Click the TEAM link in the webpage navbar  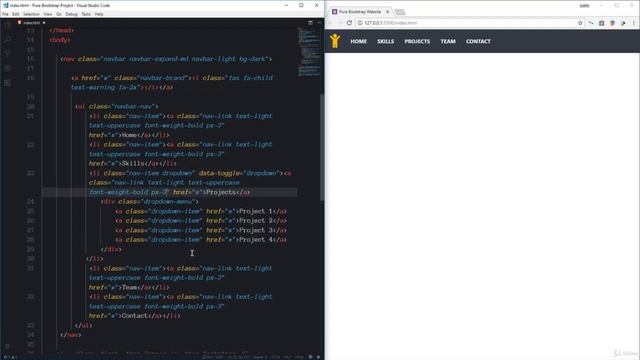[448, 41]
